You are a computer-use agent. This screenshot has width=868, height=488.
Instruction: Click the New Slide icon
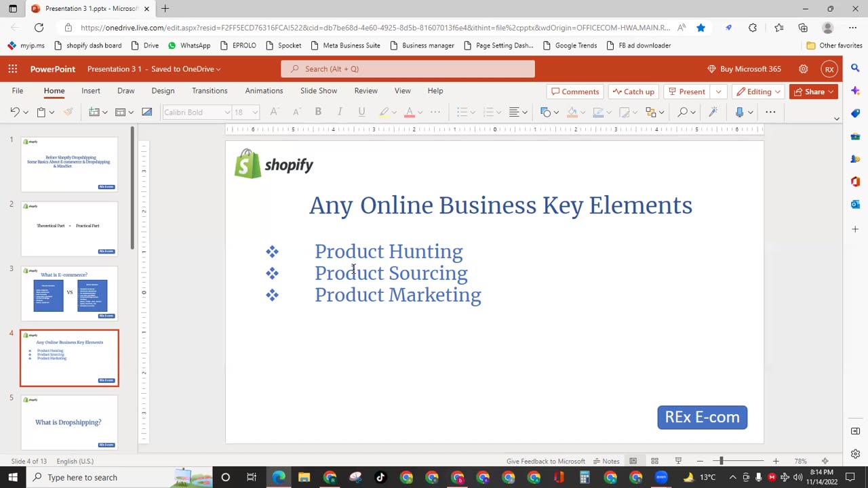click(94, 112)
